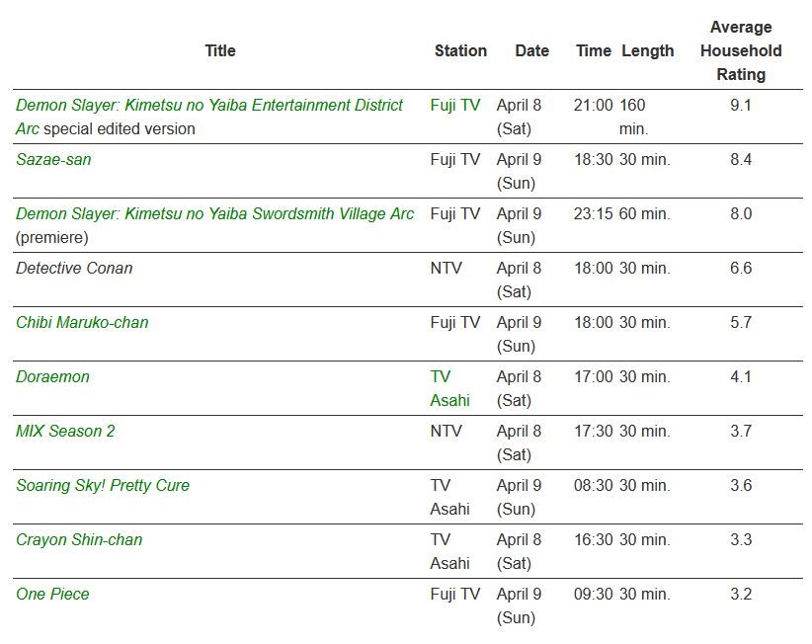Open the Chibi Maruko-chan link
This screenshot has height=644, width=812.
[82, 322]
